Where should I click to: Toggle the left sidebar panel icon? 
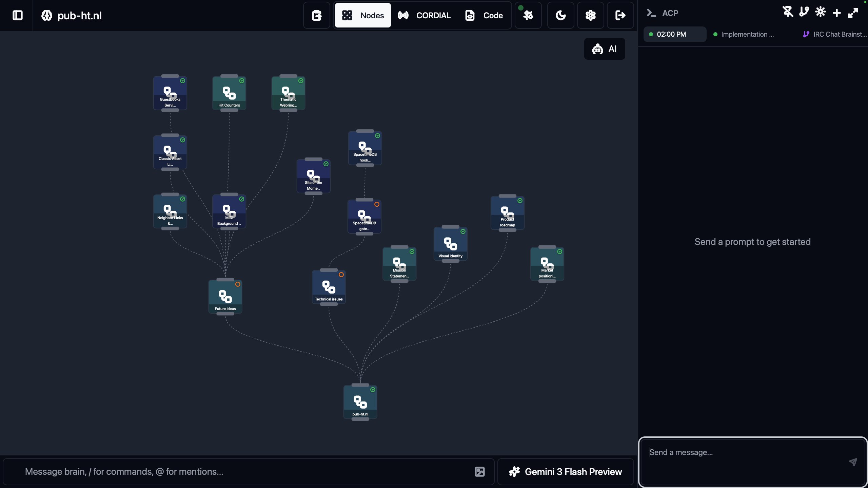17,15
